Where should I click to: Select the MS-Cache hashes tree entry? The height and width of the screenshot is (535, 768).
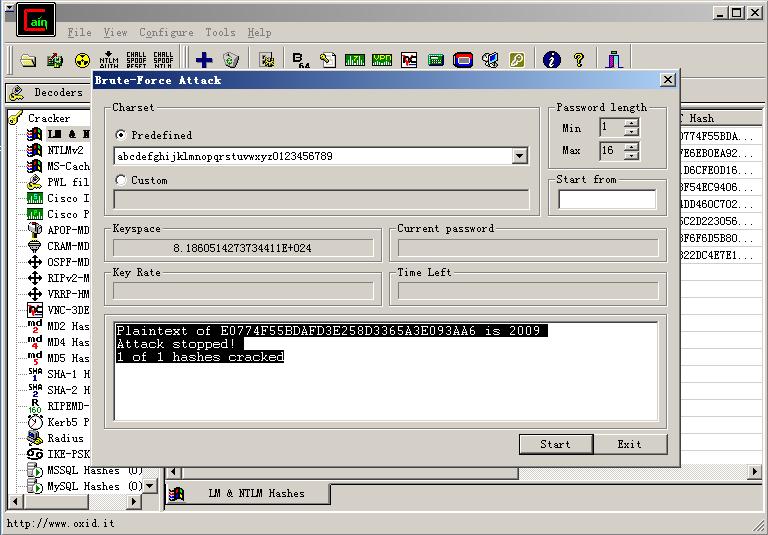click(68, 166)
